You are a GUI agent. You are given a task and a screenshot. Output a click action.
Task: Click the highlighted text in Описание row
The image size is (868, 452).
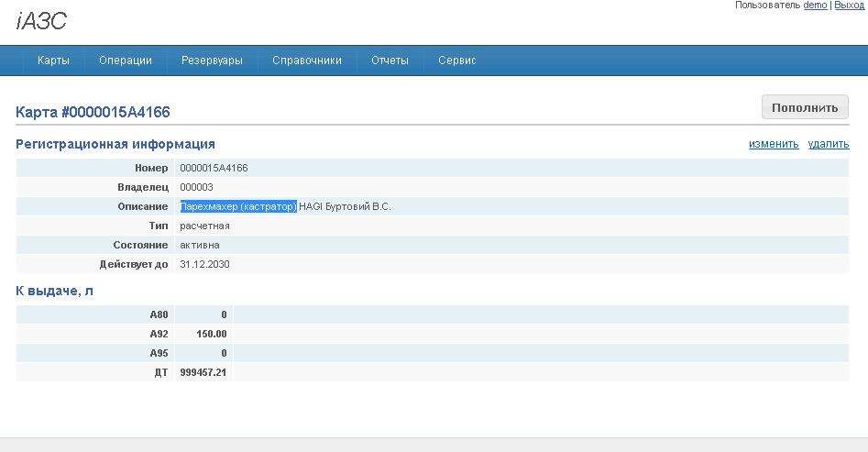point(238,206)
